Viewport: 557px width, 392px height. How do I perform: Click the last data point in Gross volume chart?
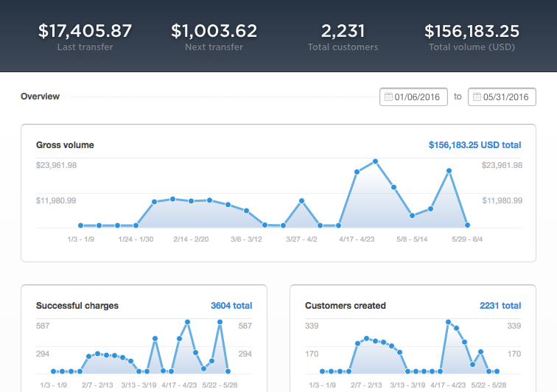point(467,225)
